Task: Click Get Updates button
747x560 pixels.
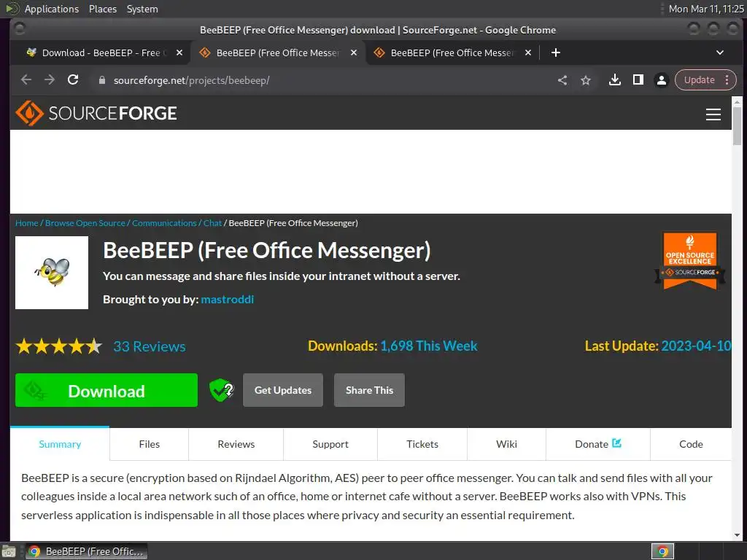Action: coord(283,390)
